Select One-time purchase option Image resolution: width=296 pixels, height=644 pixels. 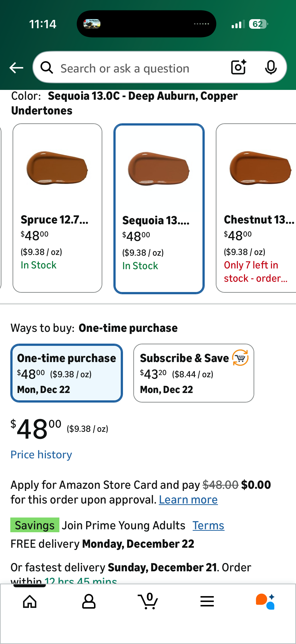click(x=67, y=373)
